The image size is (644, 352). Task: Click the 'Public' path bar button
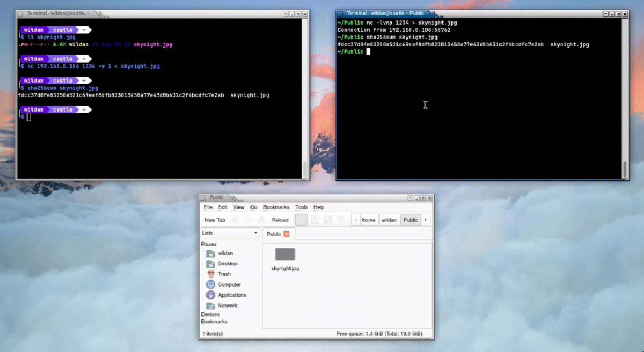[x=411, y=220]
